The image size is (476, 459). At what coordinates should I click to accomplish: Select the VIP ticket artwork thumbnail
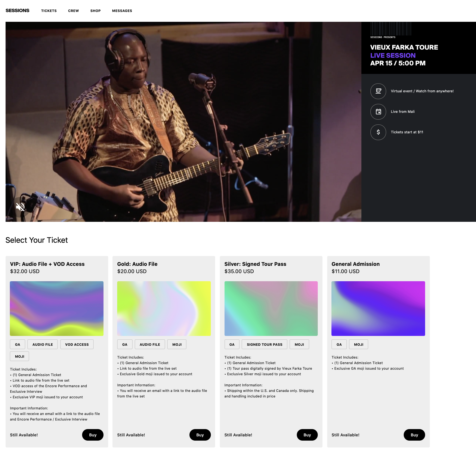pos(57,309)
